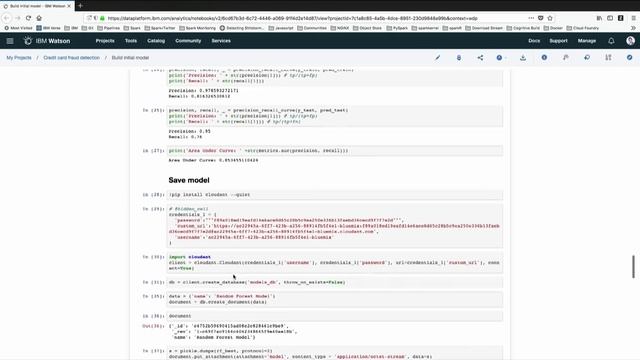Open the Manage menu
640x360 pixels.
click(587, 41)
